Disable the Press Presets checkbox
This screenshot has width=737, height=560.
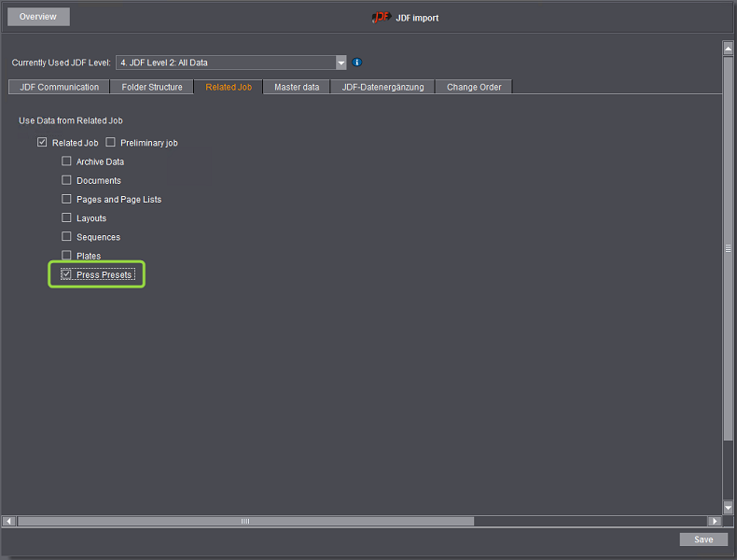coord(66,274)
